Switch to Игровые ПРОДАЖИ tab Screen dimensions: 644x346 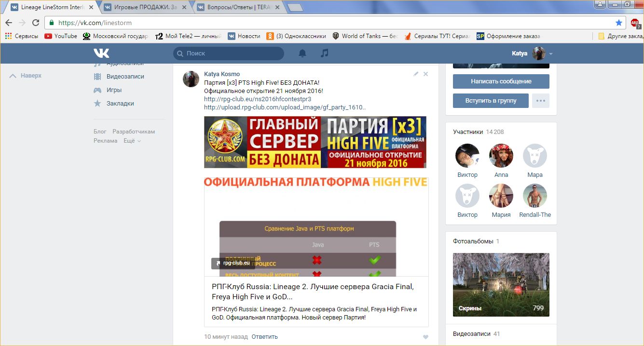[144, 7]
